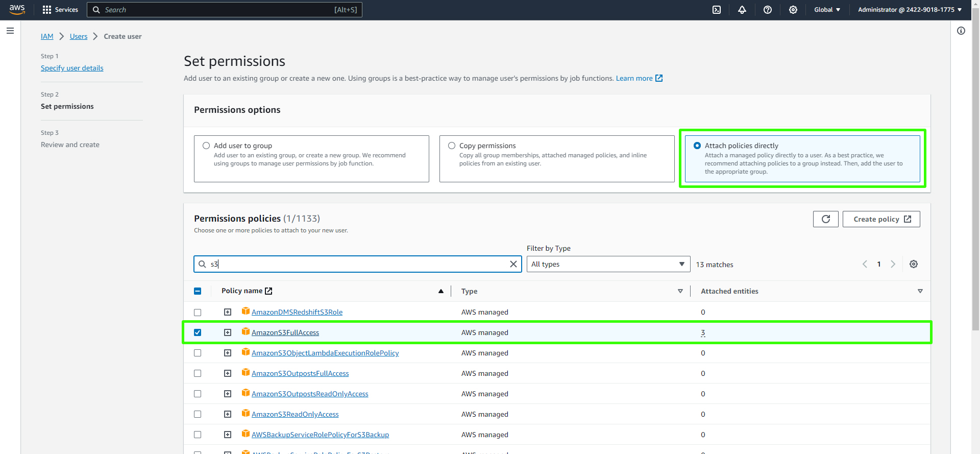
Task: Click attached entities count 3 link
Action: (703, 332)
